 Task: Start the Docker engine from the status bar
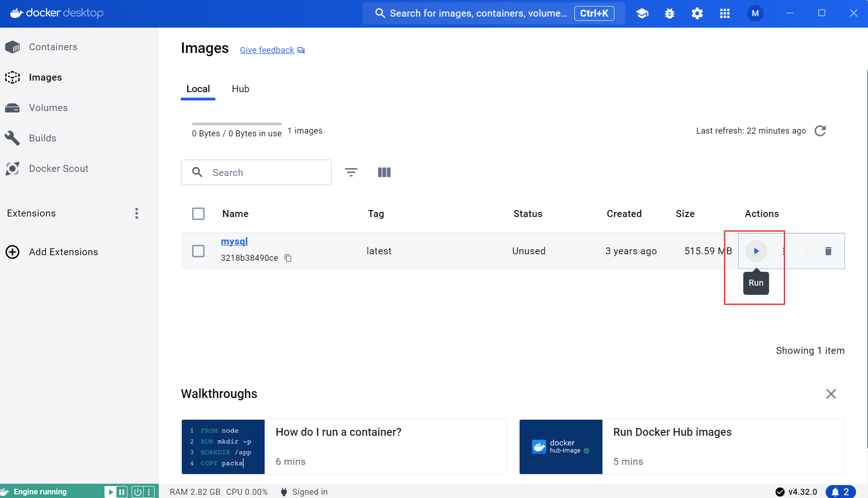click(110, 492)
